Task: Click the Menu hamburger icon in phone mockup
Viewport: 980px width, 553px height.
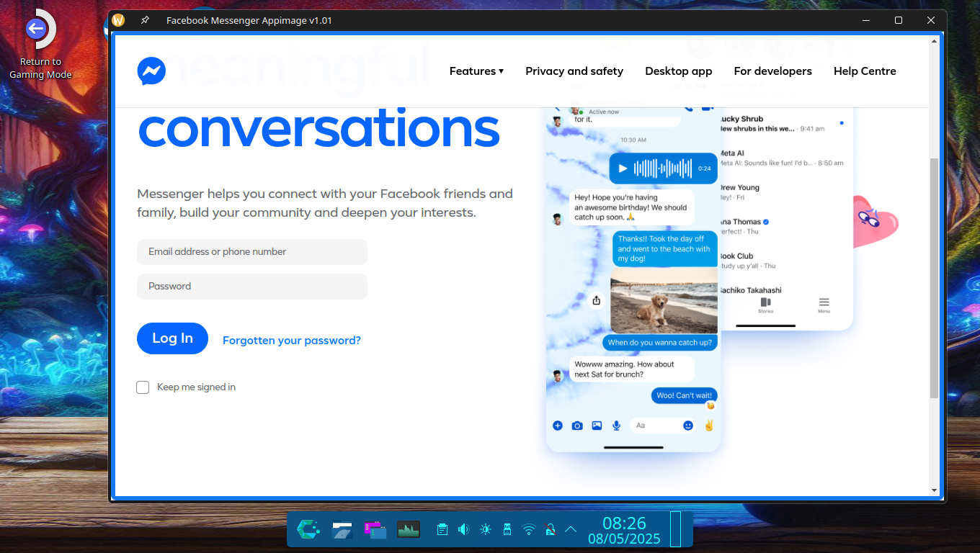Action: [x=824, y=305]
